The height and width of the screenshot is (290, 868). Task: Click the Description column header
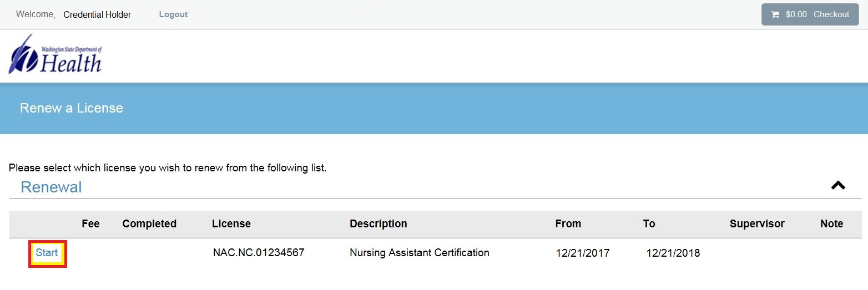379,224
